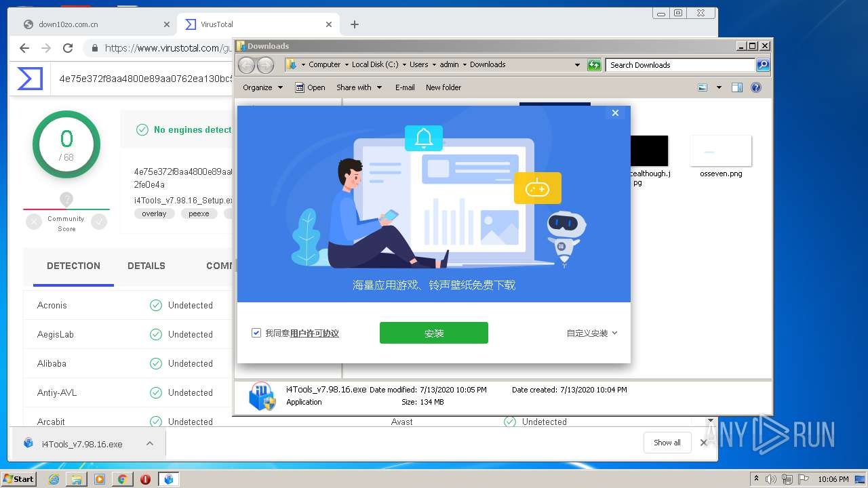Close the i4Tools installer dialog

615,113
